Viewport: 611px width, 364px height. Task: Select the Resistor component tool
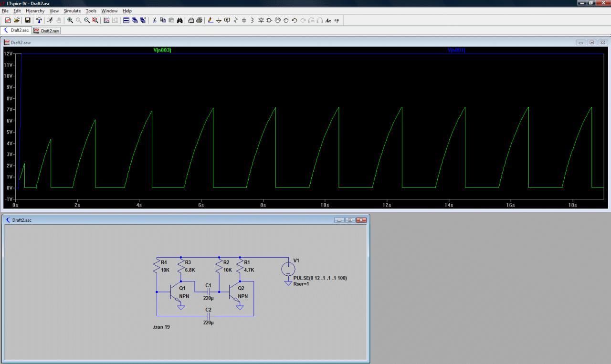tap(236, 20)
